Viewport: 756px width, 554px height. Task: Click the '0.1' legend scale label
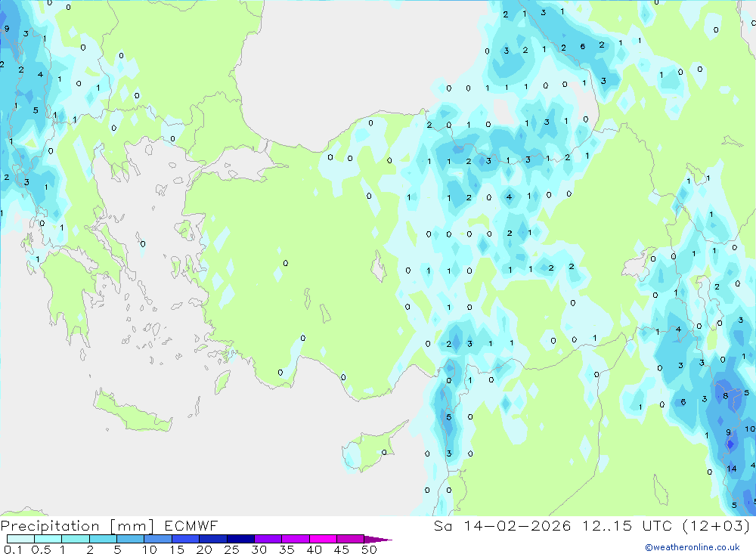coord(13,549)
